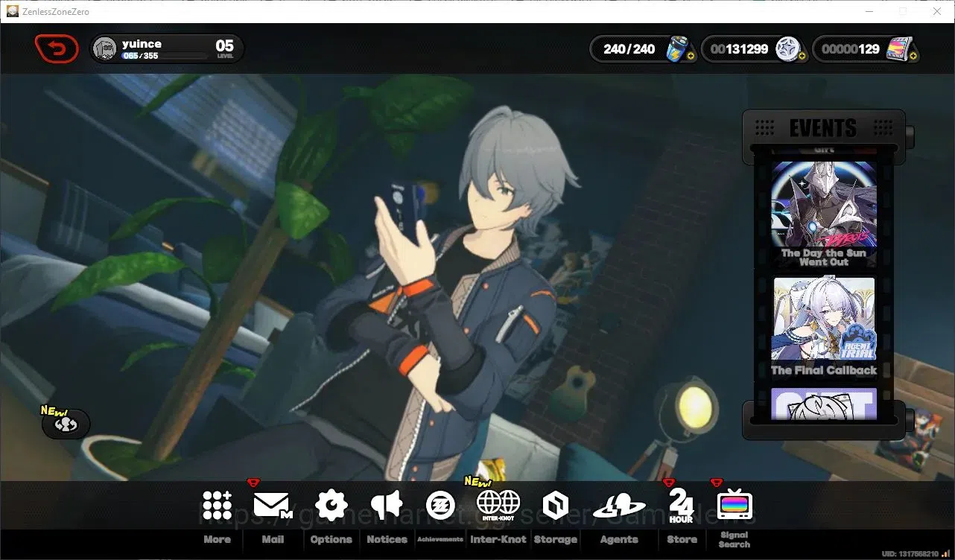Open the More grid icon

pyautogui.click(x=217, y=505)
